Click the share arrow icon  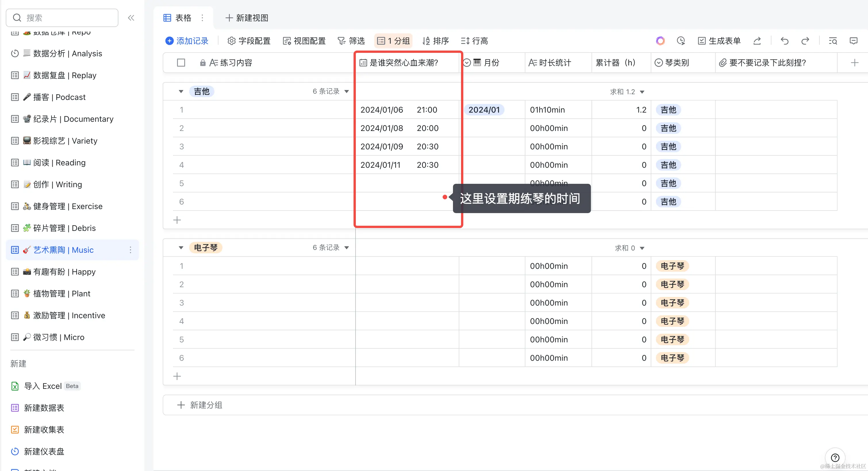point(757,41)
